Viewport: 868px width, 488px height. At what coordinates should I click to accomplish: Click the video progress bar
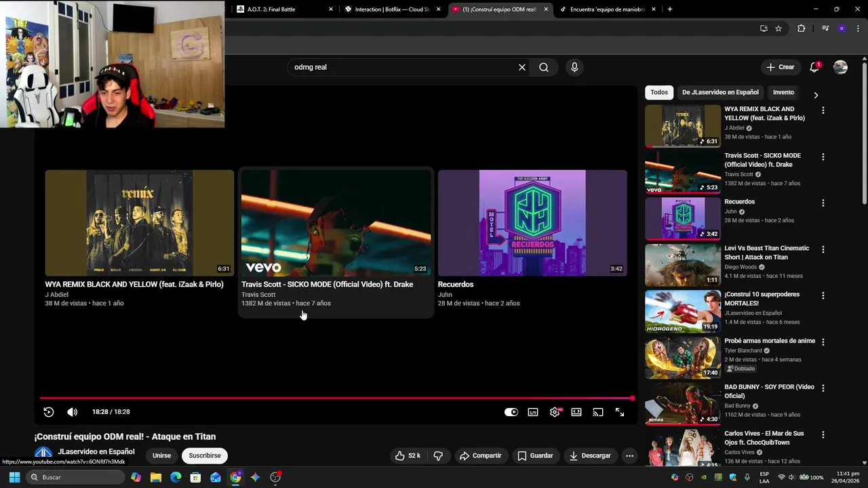pyautogui.click(x=336, y=399)
